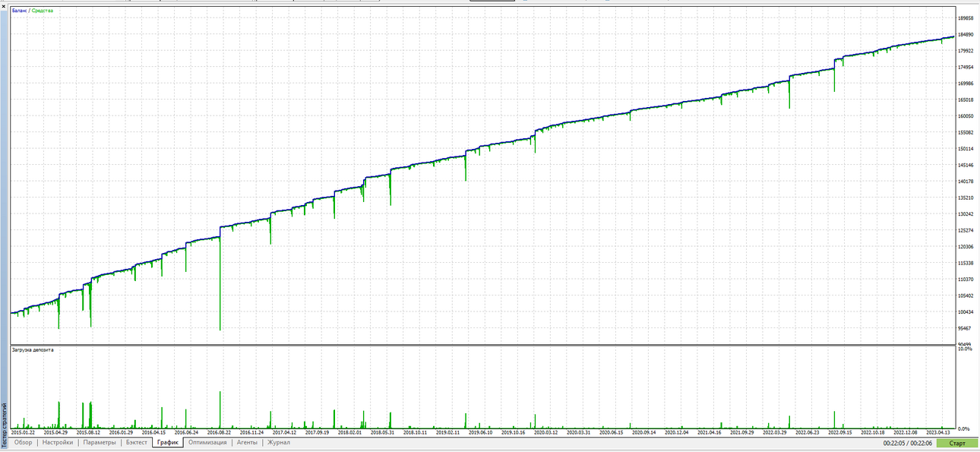The width and height of the screenshot is (980, 452).
Task: Click the 2023.04.13 date label
Action: point(937,432)
